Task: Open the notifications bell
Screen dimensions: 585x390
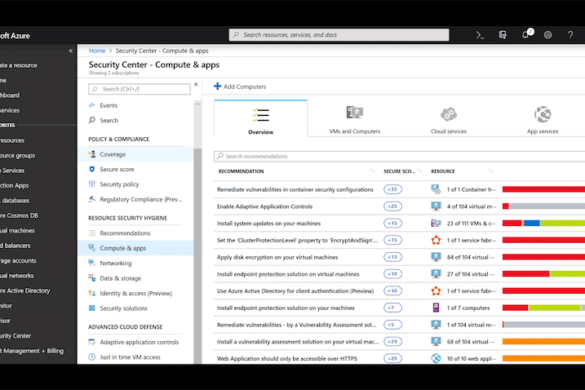Action: click(x=526, y=35)
